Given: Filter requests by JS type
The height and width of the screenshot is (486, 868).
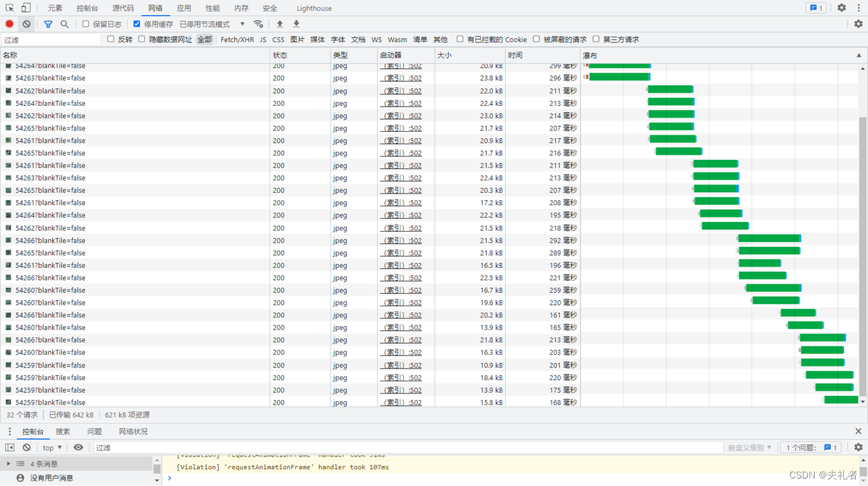Looking at the screenshot, I should coord(263,40).
